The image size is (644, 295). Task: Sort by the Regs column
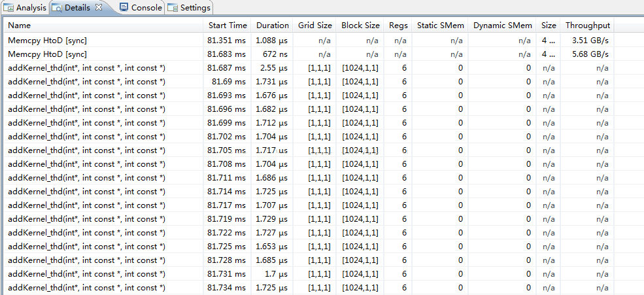click(398, 26)
